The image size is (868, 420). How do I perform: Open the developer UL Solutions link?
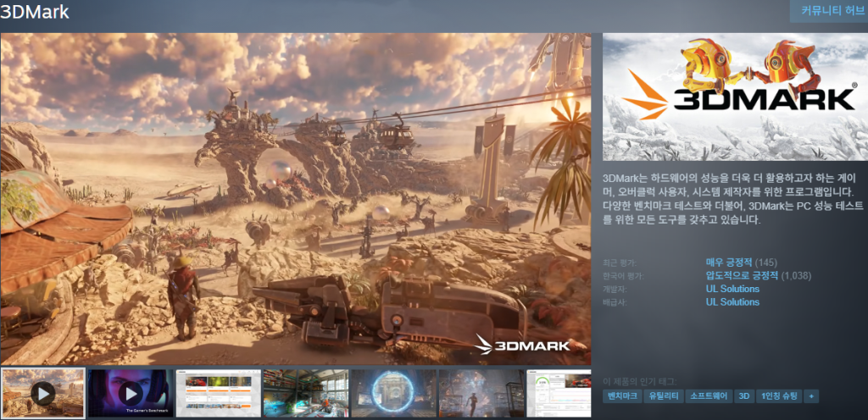732,289
